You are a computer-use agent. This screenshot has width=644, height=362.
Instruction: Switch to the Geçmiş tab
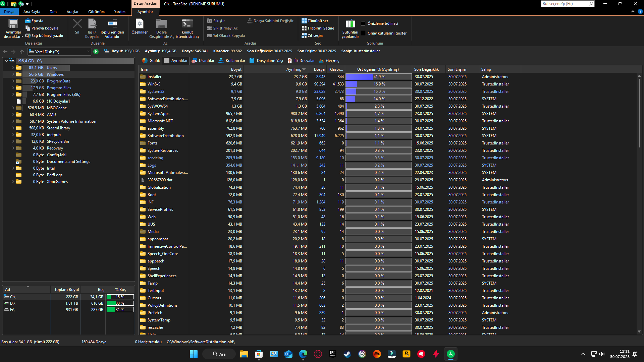point(329,61)
